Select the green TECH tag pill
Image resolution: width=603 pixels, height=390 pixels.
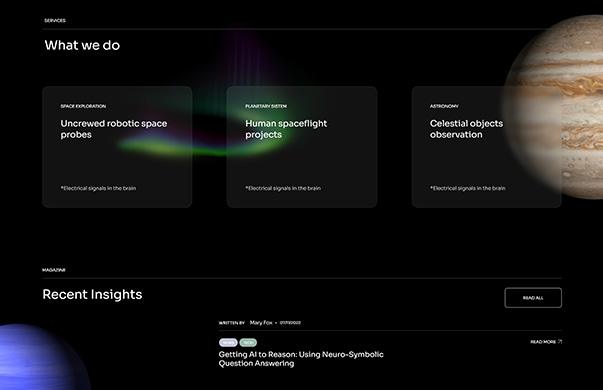tap(248, 342)
